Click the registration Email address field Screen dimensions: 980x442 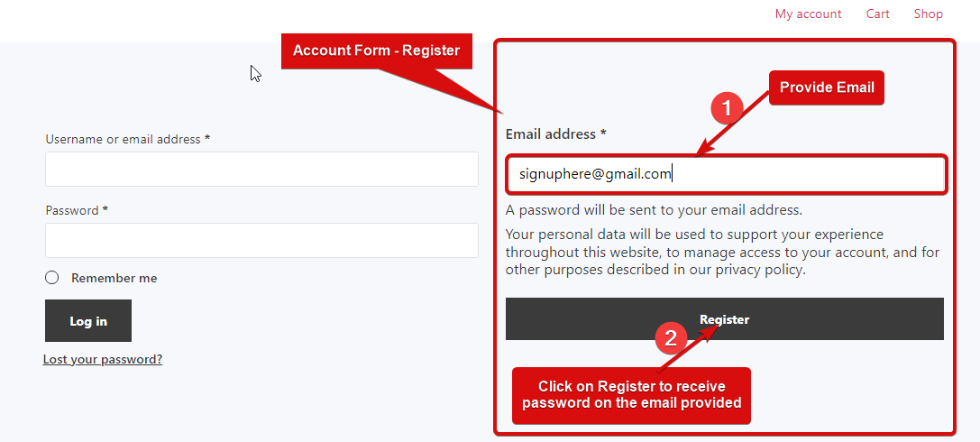tap(725, 174)
